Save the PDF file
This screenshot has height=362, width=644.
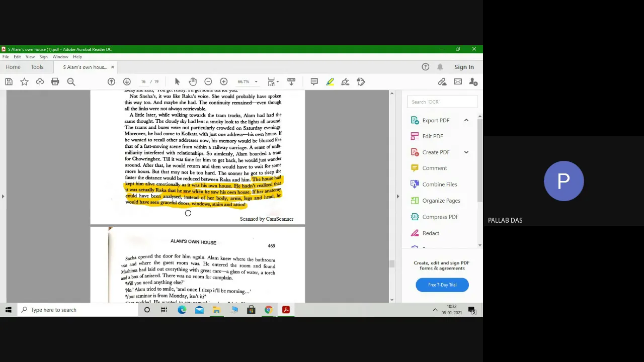click(x=9, y=81)
